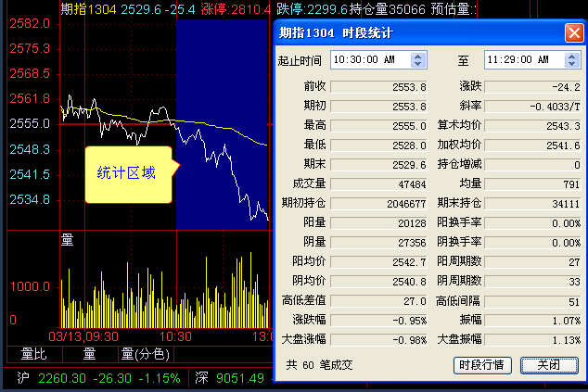Increase the start time with the up arrow
This screenshot has height=392, width=588.
[x=417, y=56]
